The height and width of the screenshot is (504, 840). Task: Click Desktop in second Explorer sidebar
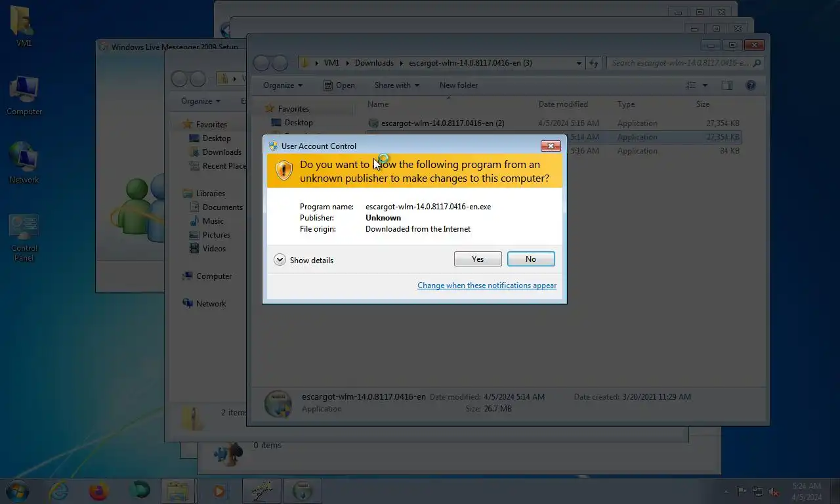coord(217,138)
